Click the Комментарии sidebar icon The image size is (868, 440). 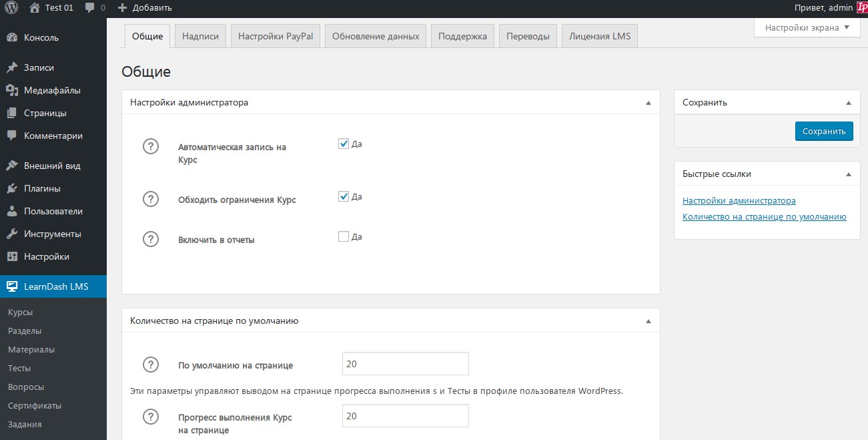[12, 136]
